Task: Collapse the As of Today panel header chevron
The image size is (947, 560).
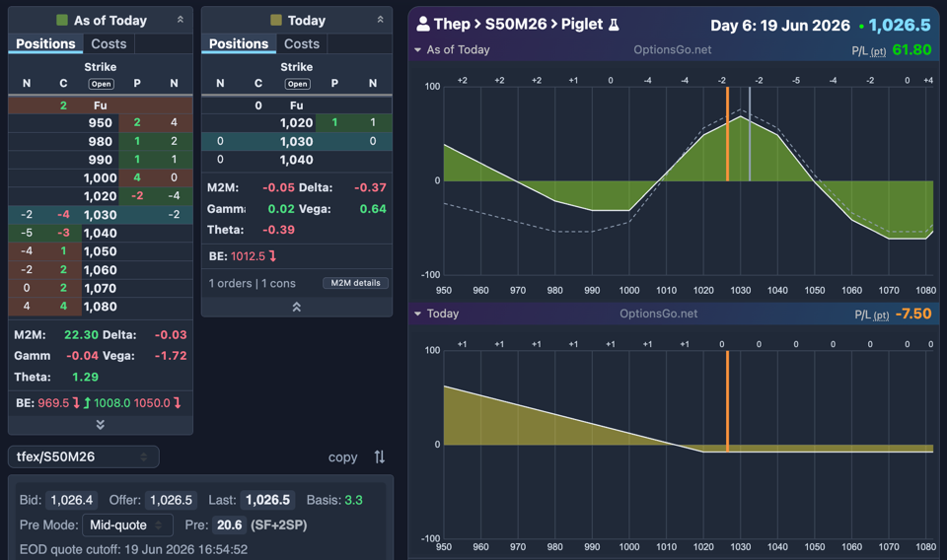Action: pyautogui.click(x=180, y=20)
